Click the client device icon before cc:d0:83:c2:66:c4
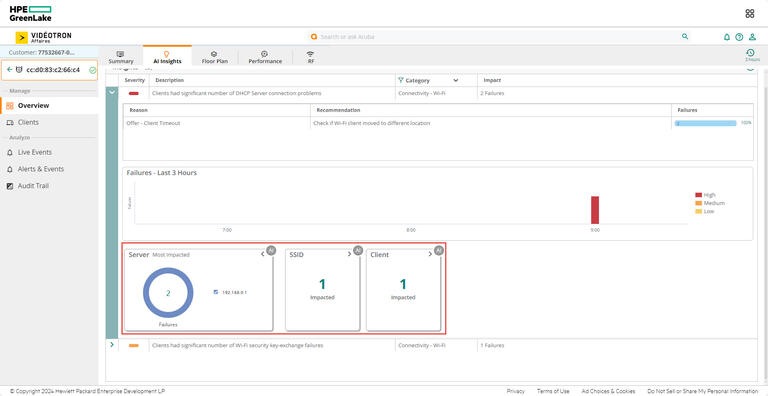 19,70
